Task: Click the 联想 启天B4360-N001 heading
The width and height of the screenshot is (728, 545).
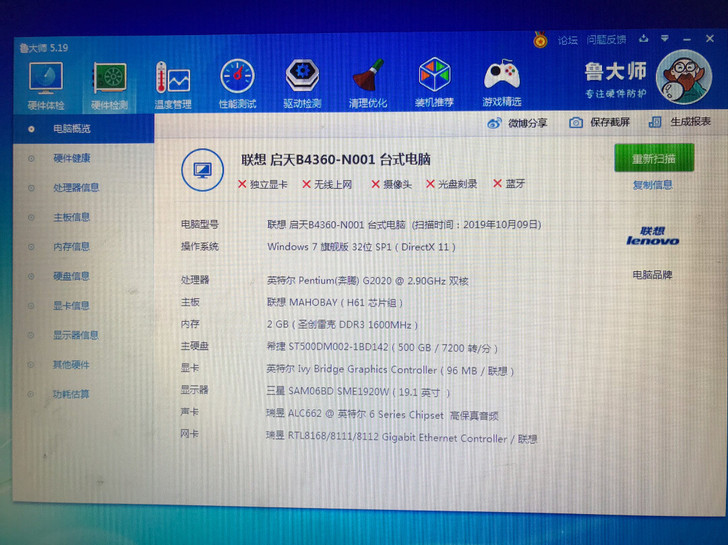Action: click(x=336, y=160)
